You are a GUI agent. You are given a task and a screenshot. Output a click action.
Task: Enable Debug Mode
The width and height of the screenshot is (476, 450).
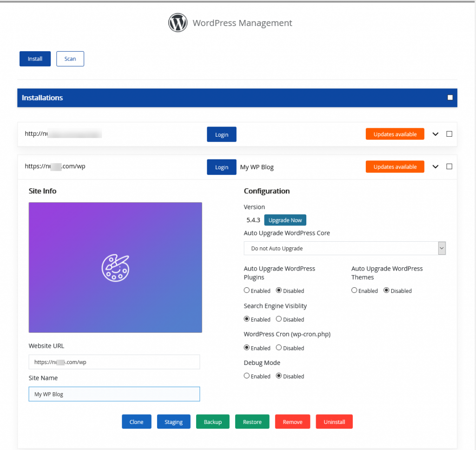(x=246, y=376)
